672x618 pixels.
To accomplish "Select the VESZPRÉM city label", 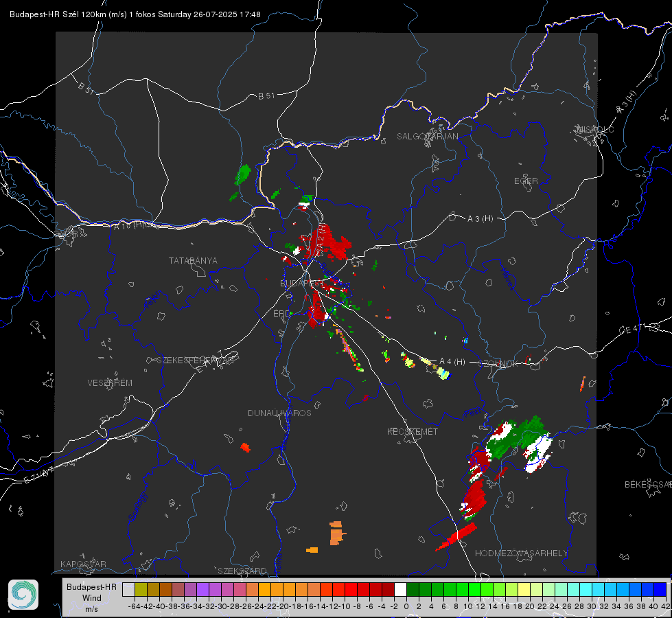I will 110,382.
